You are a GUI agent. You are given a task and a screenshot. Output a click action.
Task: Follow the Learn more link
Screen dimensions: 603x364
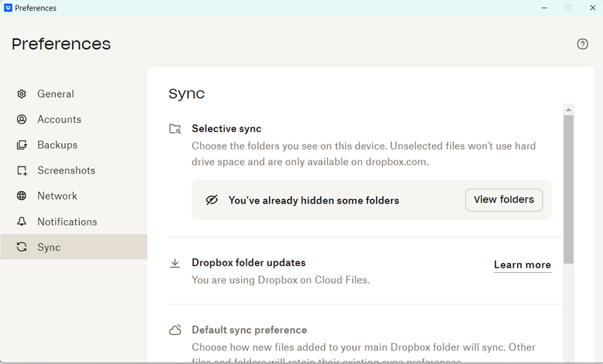pyautogui.click(x=522, y=265)
